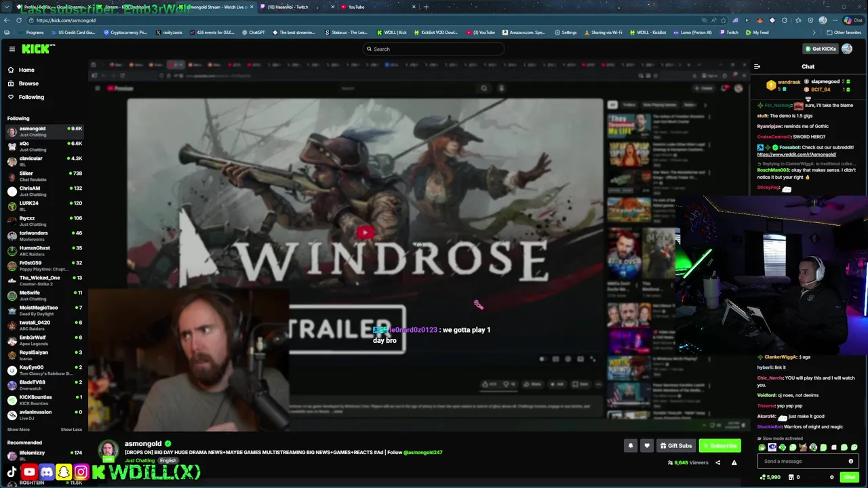Click the Gift Subs button
868x488 pixels.
coord(675,445)
